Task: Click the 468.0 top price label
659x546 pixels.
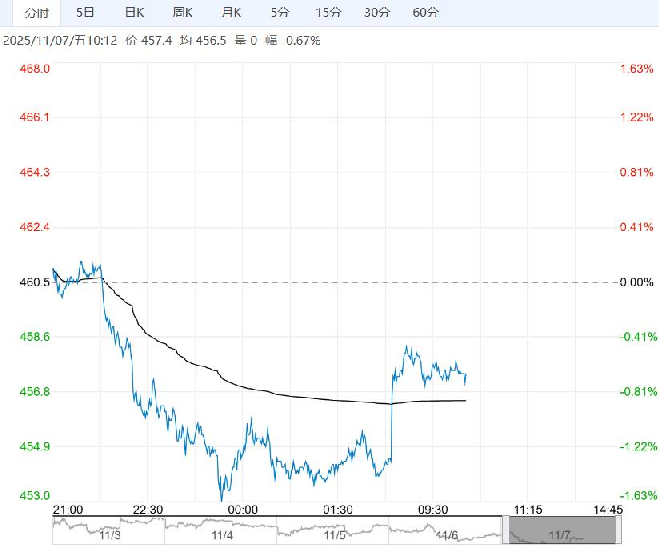Action: tap(35, 69)
